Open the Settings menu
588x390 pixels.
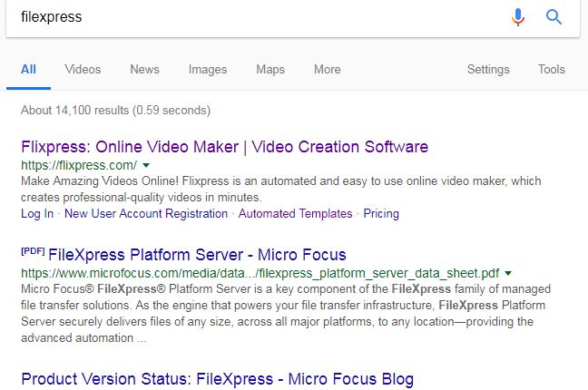pyautogui.click(x=488, y=69)
